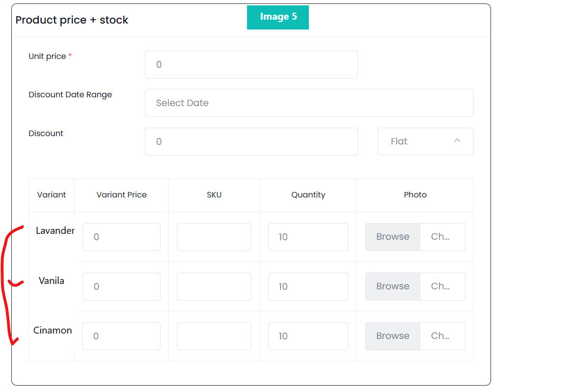Select the Lavander variant name
Viewport: 574px width, 392px height.
55,231
